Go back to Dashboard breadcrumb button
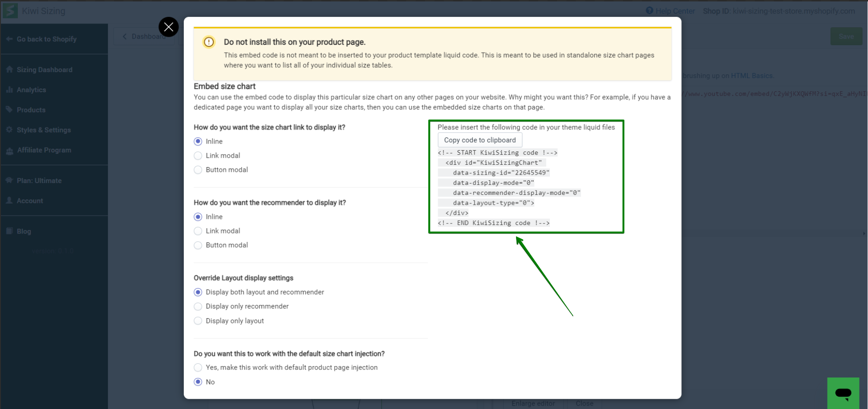This screenshot has height=409, width=868. click(x=144, y=36)
